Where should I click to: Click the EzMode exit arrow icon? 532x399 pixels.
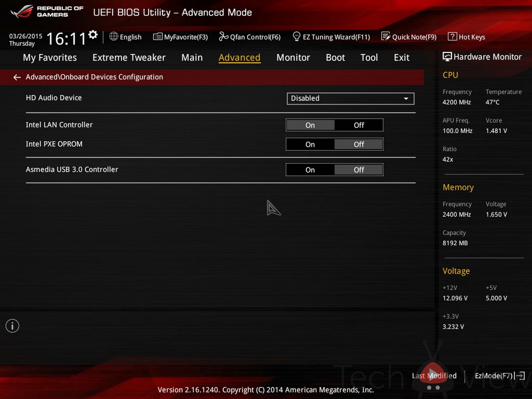[520, 376]
